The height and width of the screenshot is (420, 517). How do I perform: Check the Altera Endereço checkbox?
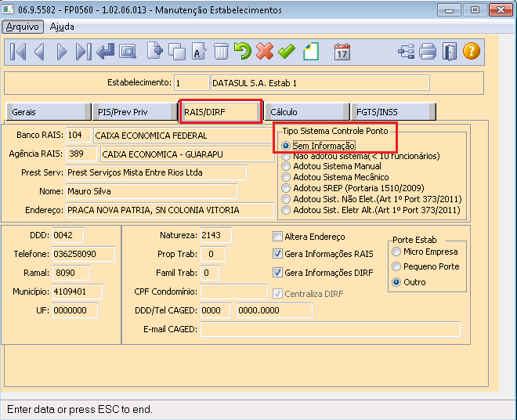(277, 237)
